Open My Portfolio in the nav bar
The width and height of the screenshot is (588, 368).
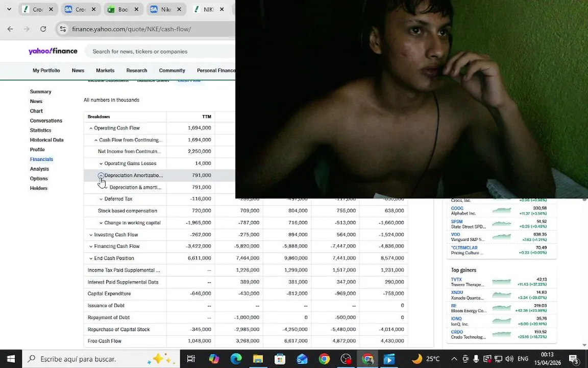coord(46,70)
